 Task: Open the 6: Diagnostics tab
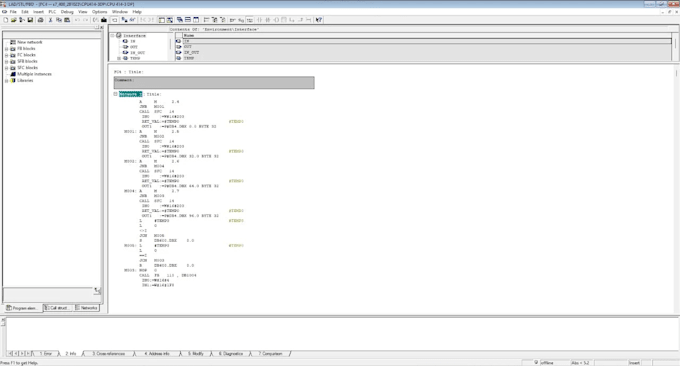231,354
